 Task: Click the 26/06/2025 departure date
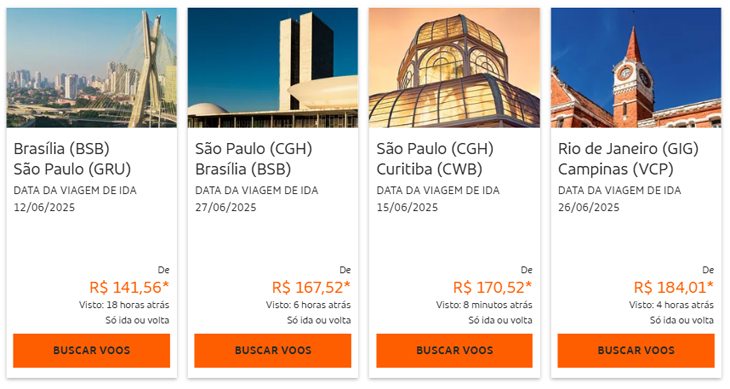pyautogui.click(x=589, y=207)
